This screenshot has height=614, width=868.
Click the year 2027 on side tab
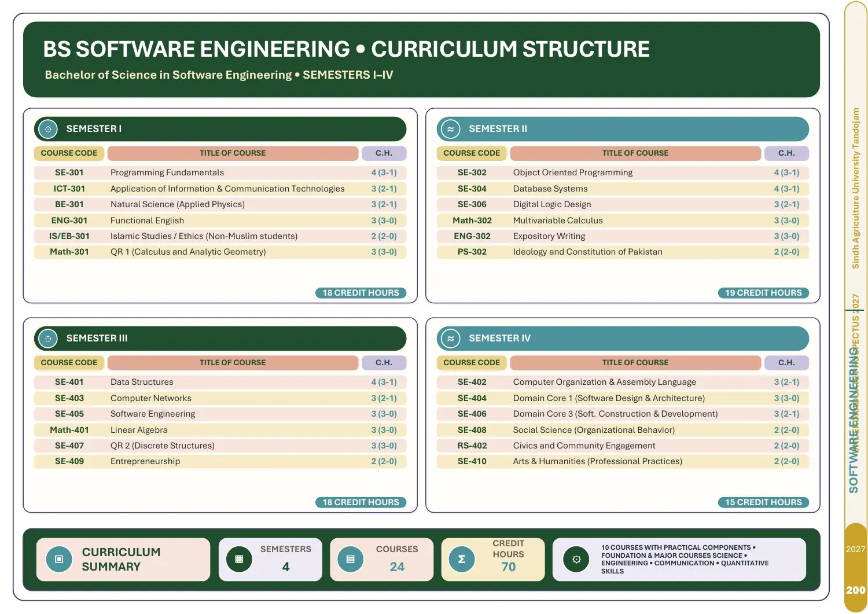pos(856,549)
